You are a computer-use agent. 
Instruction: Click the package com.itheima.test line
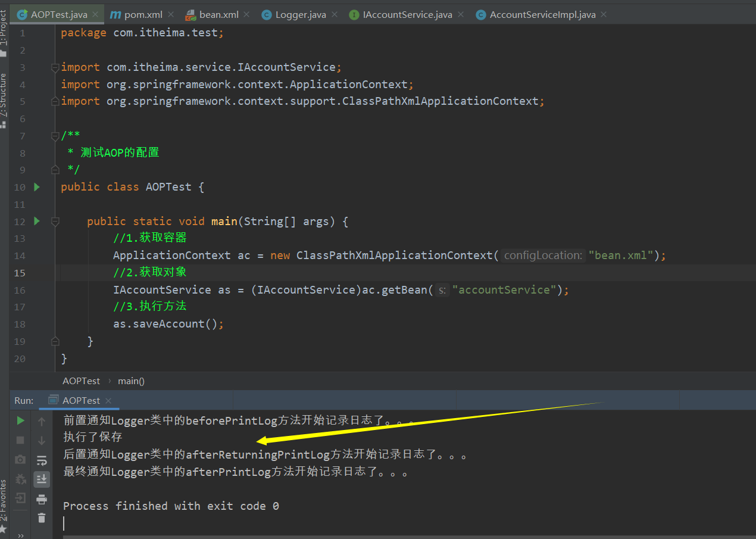pos(142,33)
